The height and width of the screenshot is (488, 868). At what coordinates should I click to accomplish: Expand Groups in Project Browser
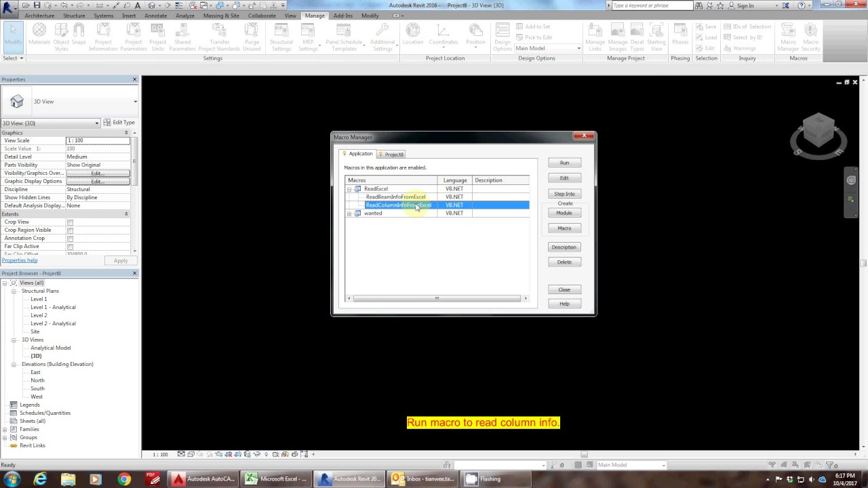click(x=5, y=437)
